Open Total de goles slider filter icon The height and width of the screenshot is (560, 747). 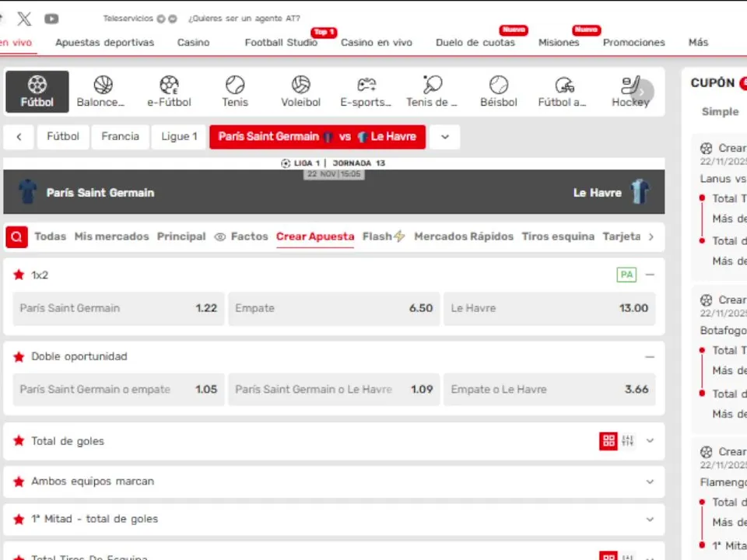click(627, 440)
